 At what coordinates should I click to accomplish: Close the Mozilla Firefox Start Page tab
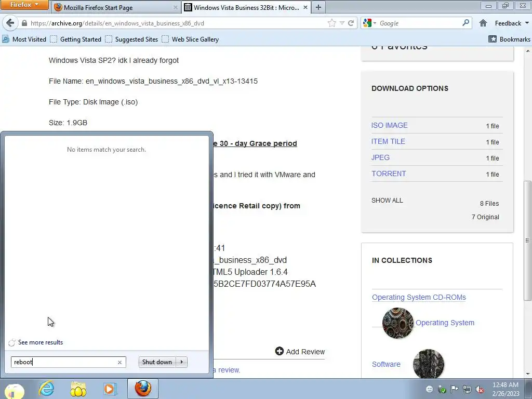[x=176, y=7]
